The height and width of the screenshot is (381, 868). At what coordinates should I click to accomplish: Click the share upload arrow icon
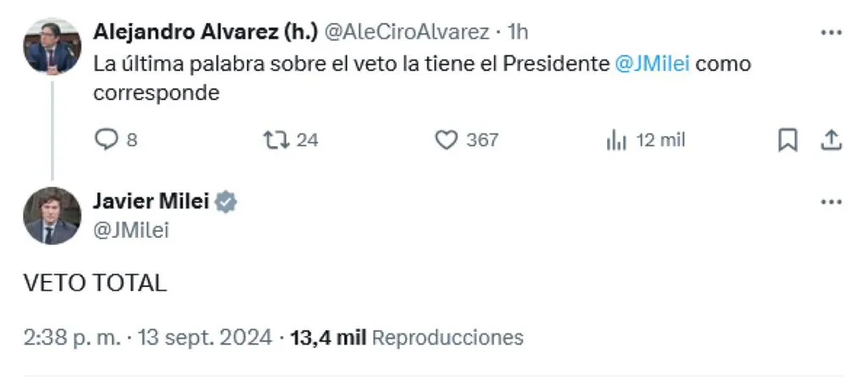(831, 141)
